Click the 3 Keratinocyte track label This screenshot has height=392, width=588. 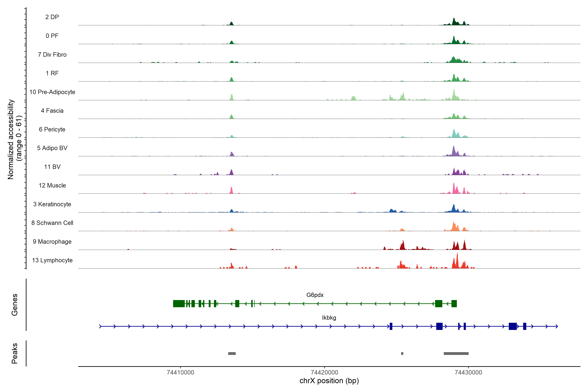point(52,204)
